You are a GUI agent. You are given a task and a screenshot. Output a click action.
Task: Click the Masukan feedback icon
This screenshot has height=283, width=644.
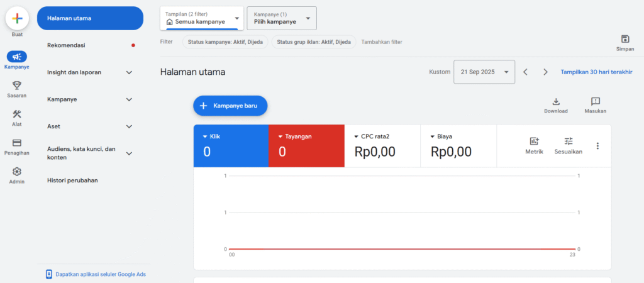pos(595,102)
